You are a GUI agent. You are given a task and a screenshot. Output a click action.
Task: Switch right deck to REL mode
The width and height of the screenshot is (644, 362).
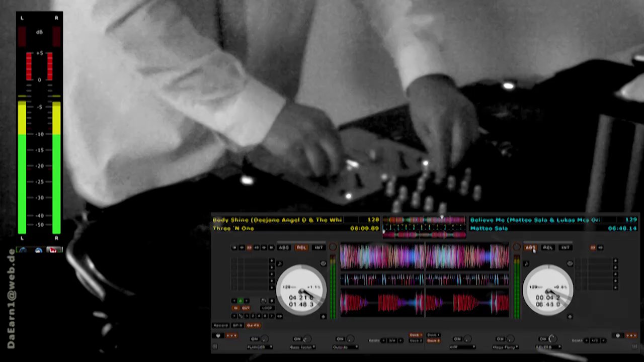point(548,247)
